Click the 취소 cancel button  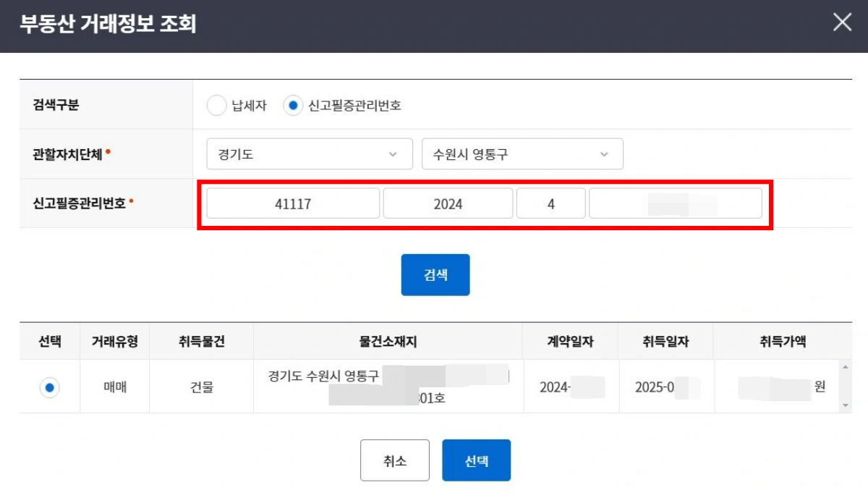coord(395,460)
